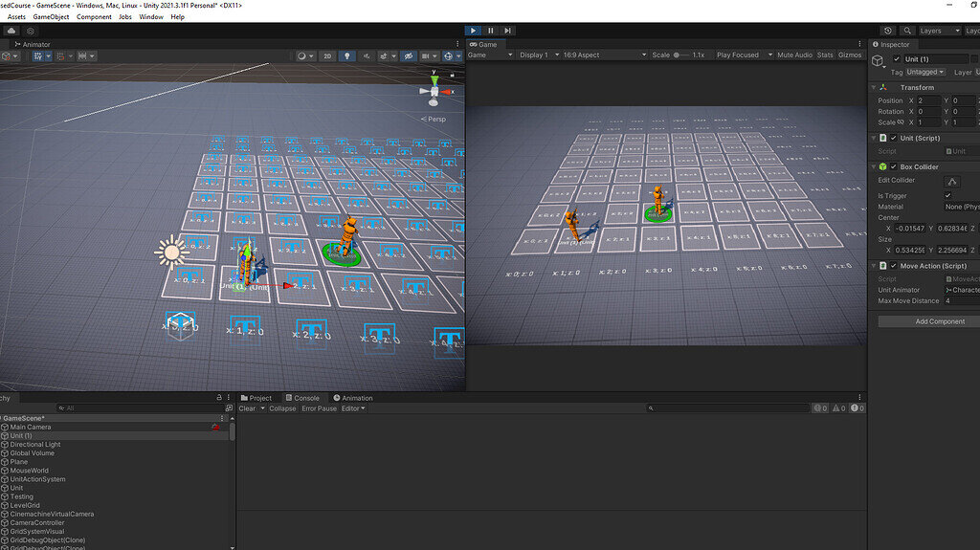980x550 pixels.
Task: Click the Console error count icon
Action: [857, 408]
